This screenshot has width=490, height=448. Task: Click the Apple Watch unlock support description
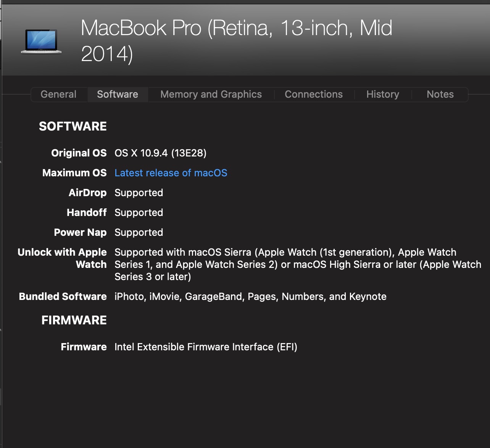298,264
